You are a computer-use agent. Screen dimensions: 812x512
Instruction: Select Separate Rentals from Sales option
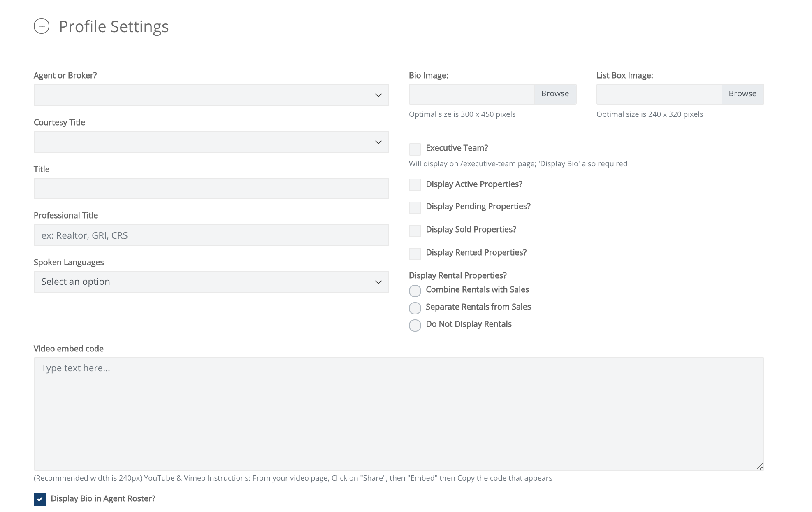point(415,307)
